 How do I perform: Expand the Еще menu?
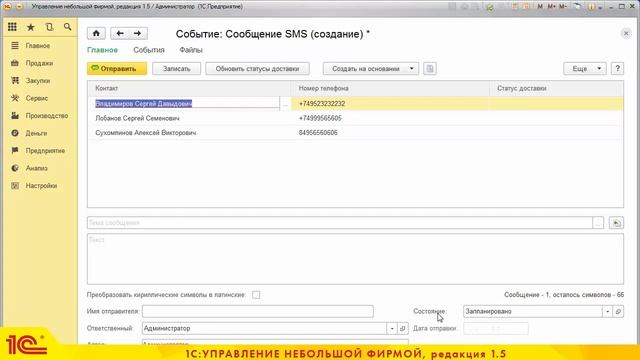584,69
